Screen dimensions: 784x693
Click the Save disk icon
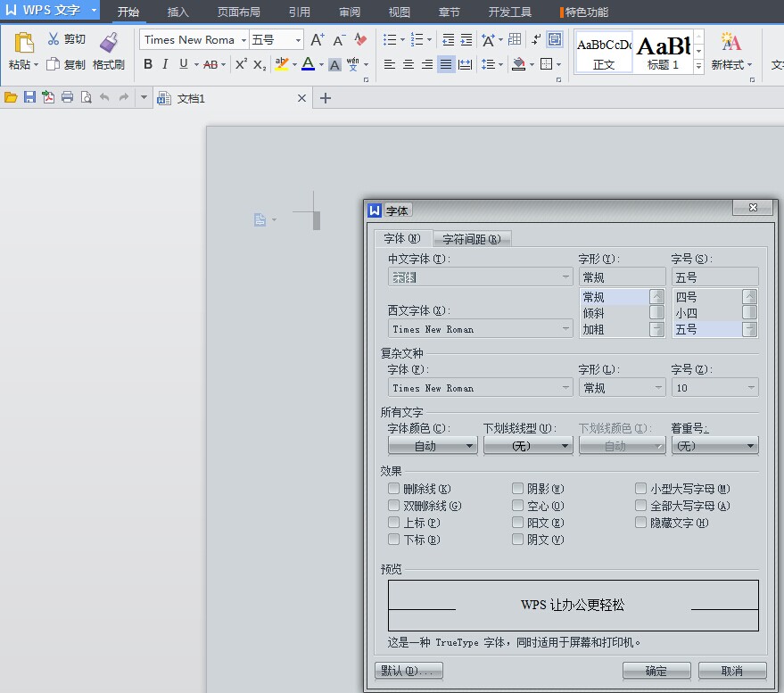[29, 97]
